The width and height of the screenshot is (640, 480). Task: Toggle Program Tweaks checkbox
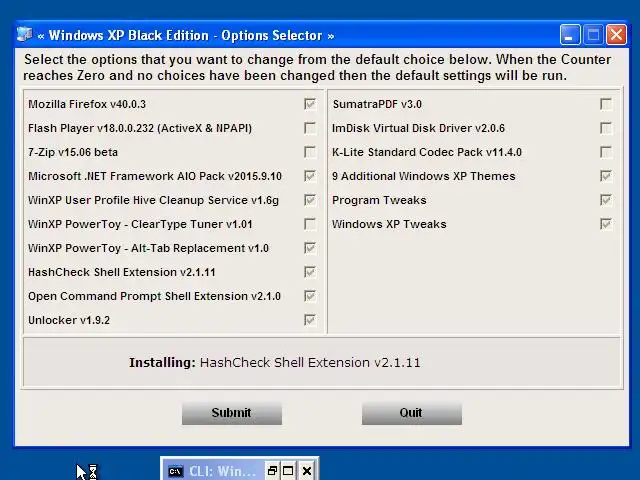[606, 200]
